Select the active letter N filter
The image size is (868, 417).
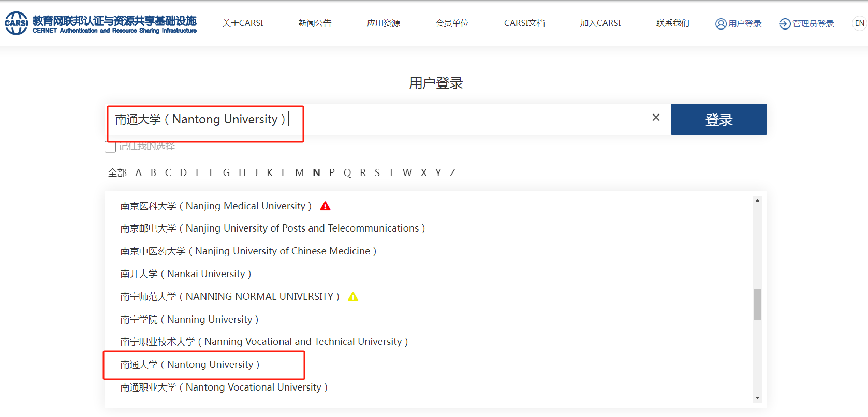pyautogui.click(x=316, y=173)
